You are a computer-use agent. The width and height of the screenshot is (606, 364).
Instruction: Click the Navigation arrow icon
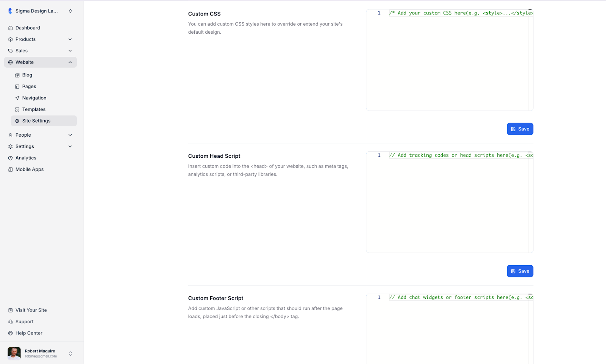click(x=17, y=98)
